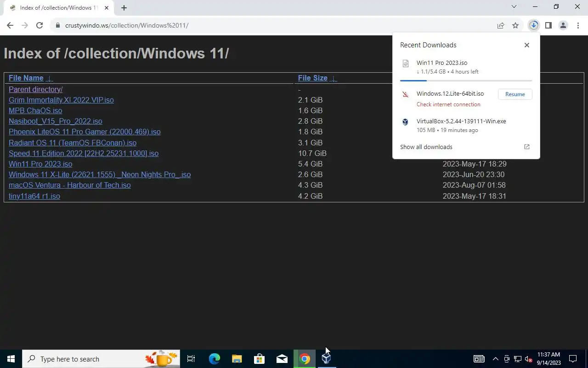588x368 pixels.
Task: Launch Microsoft Edge from taskbar
Action: [x=214, y=359]
